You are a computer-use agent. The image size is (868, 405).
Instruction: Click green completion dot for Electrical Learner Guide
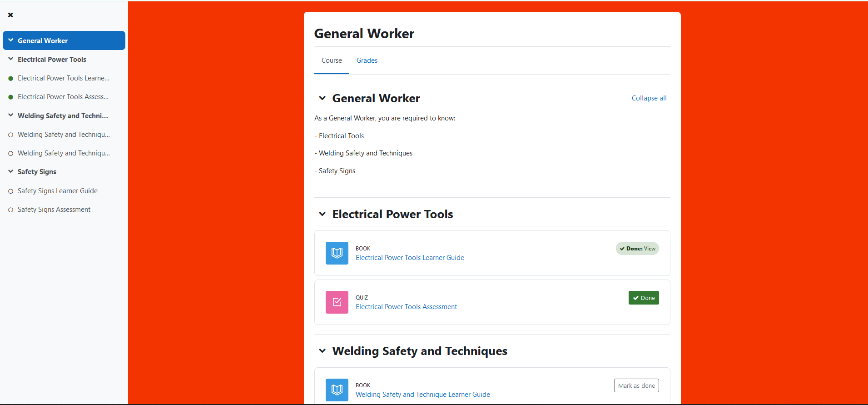point(11,79)
